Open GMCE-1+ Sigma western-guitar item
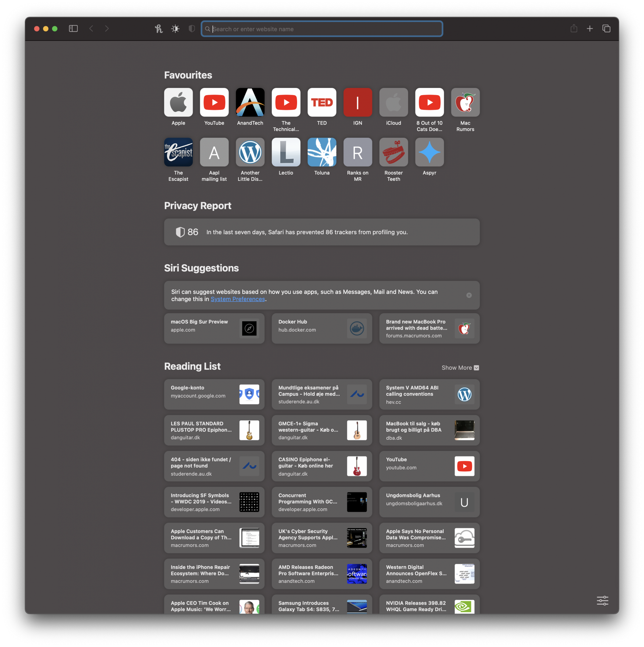The height and width of the screenshot is (647, 644). point(322,430)
